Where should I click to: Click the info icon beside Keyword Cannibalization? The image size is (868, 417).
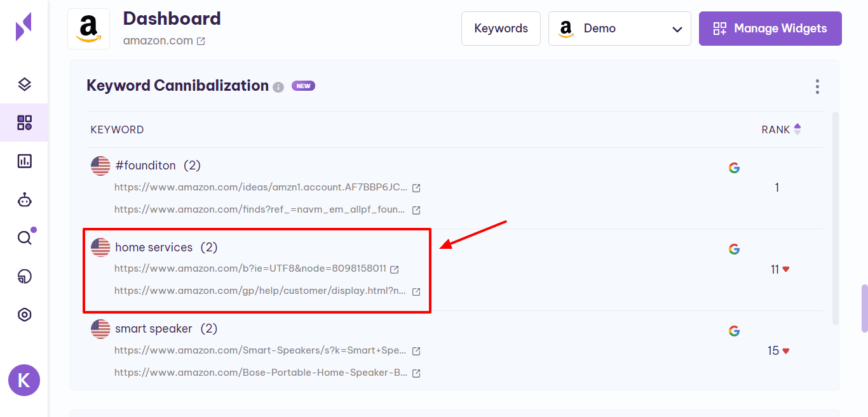click(278, 87)
